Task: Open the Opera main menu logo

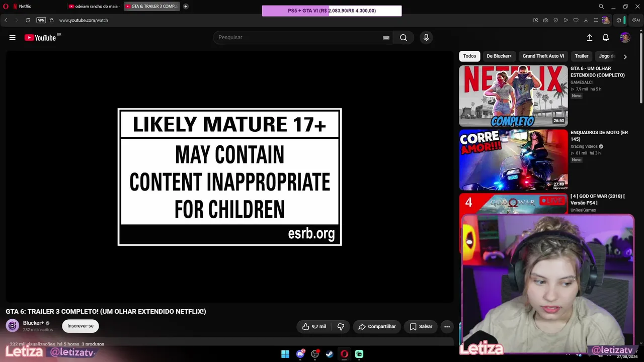Action: coord(6,7)
